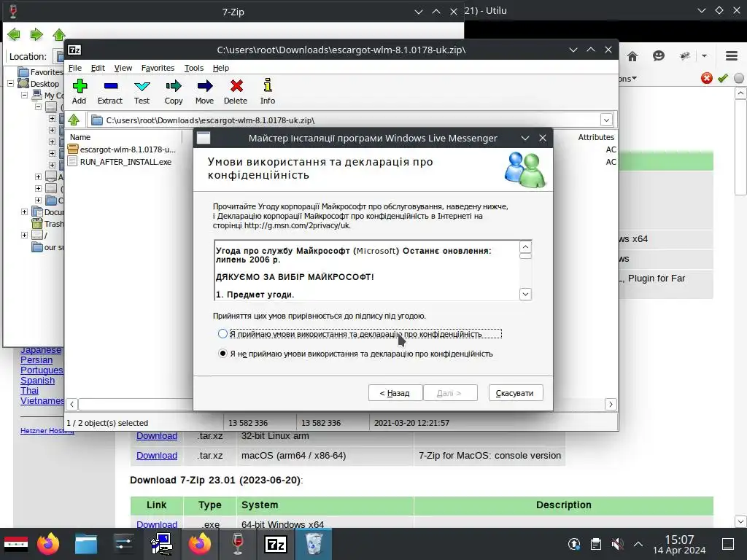Open the Help menu
This screenshot has height=560, width=747.
220,68
